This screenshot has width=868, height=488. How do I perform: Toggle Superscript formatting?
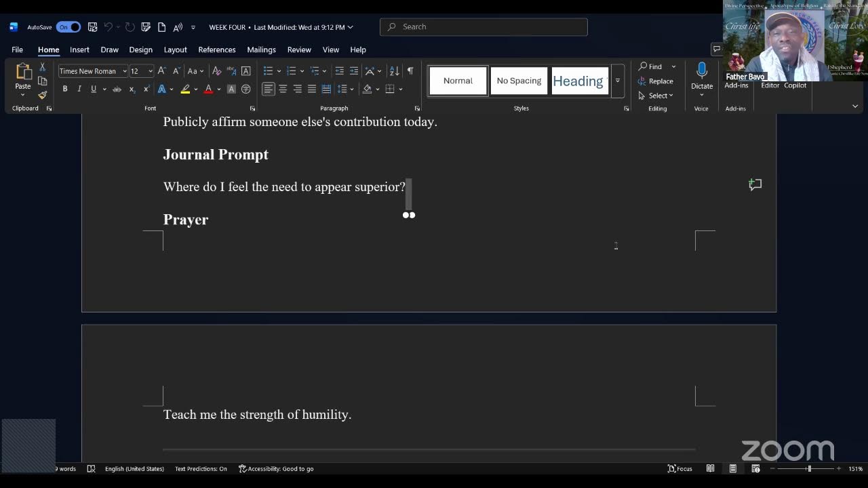coord(146,89)
